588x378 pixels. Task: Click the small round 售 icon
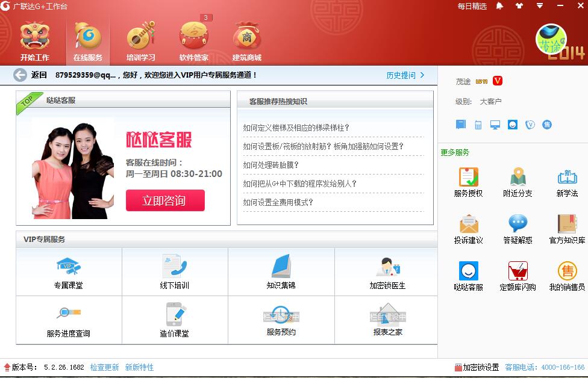[x=547, y=125]
